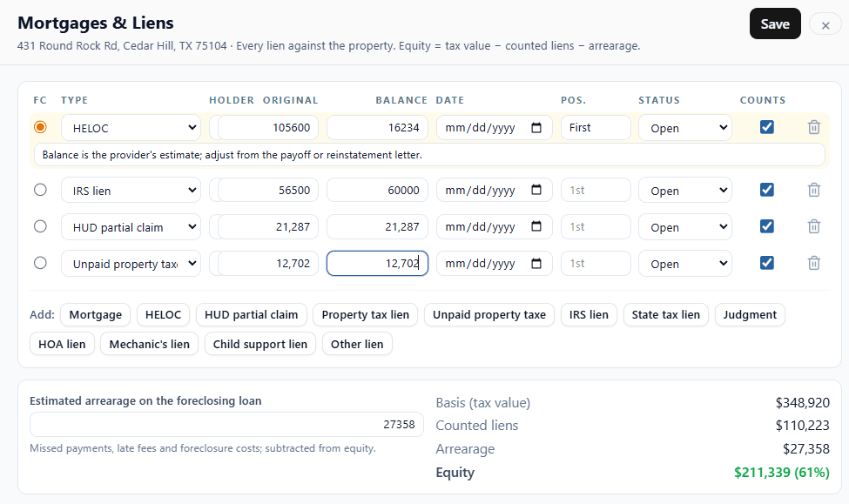
Task: Save the mortgages and liens
Action: click(x=775, y=24)
